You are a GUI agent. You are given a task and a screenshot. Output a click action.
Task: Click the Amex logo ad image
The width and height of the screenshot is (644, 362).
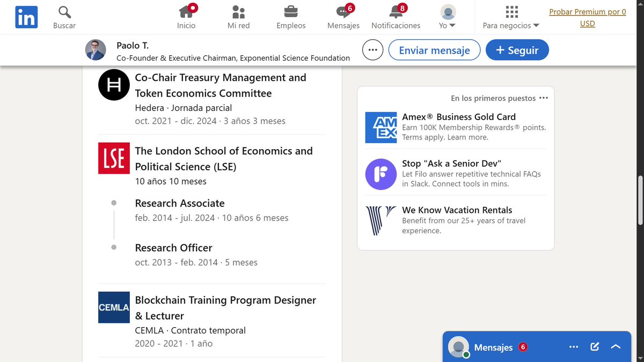coord(381,127)
